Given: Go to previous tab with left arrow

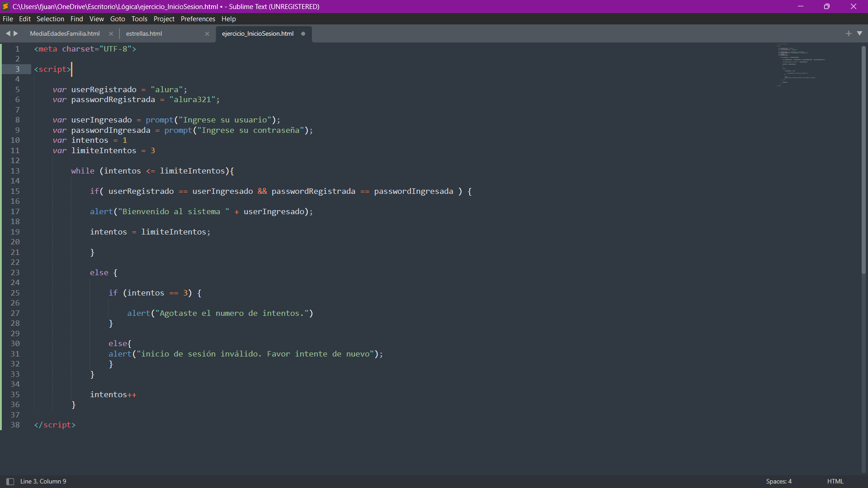Looking at the screenshot, I should [x=8, y=33].
